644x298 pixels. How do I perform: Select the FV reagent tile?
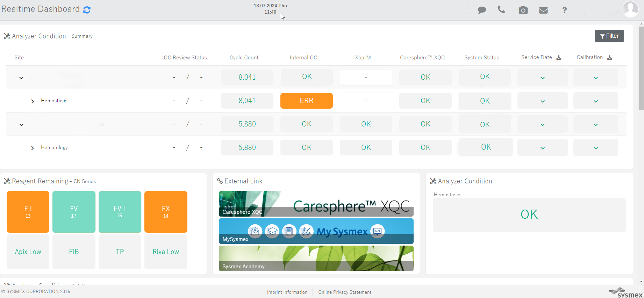74,212
